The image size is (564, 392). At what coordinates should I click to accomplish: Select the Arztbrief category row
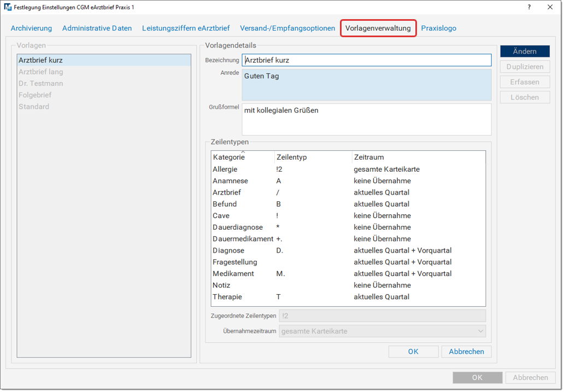pyautogui.click(x=348, y=192)
